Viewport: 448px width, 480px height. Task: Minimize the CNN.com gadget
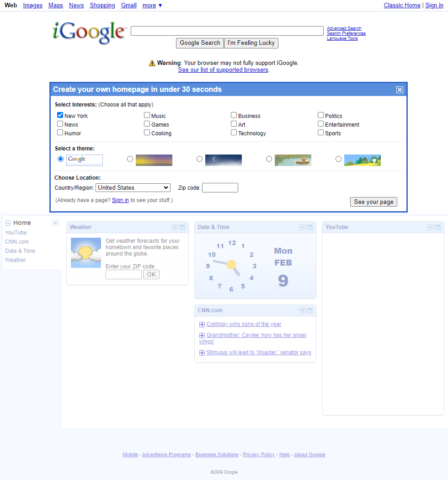pyautogui.click(x=309, y=310)
